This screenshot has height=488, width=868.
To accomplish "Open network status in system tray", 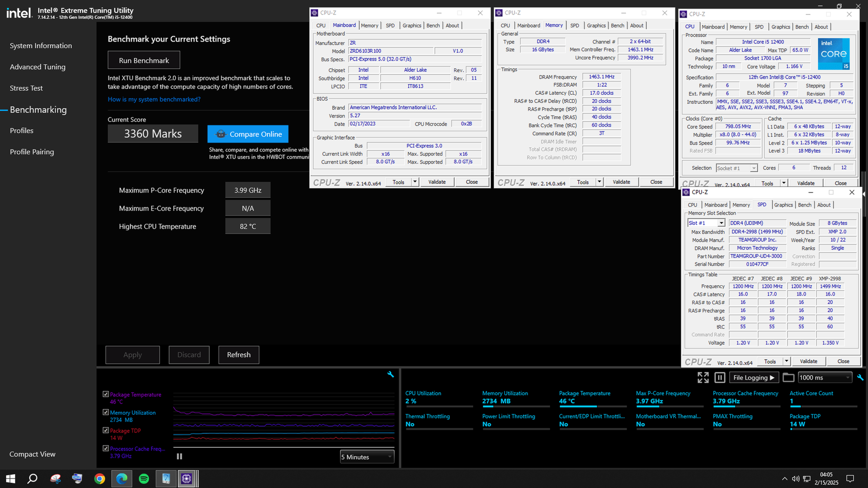I will pos(807,479).
